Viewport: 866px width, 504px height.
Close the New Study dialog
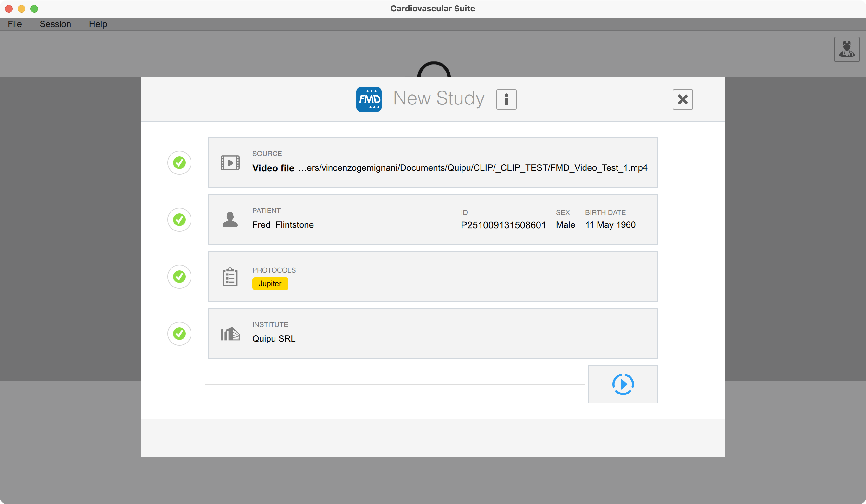click(682, 99)
